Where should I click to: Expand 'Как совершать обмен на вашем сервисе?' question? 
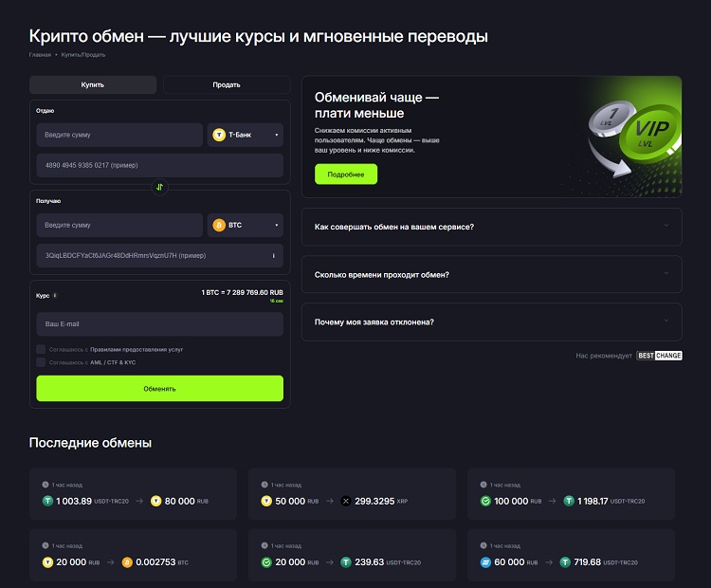click(491, 227)
